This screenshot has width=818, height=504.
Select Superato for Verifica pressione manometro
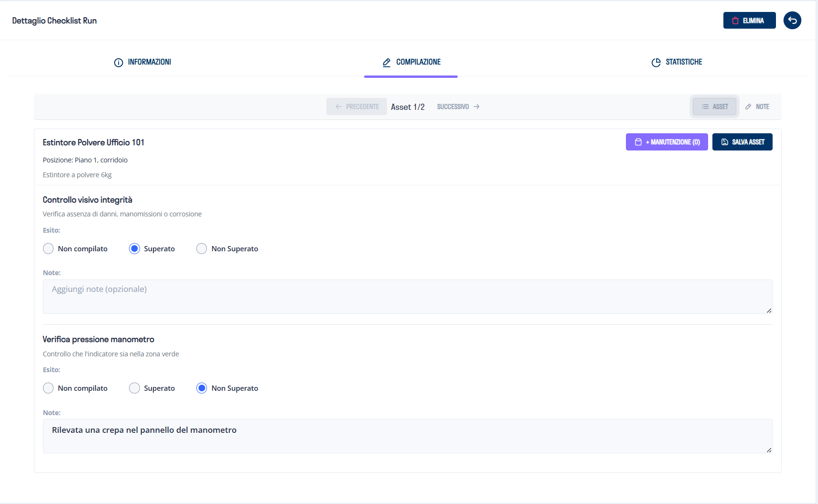click(135, 388)
